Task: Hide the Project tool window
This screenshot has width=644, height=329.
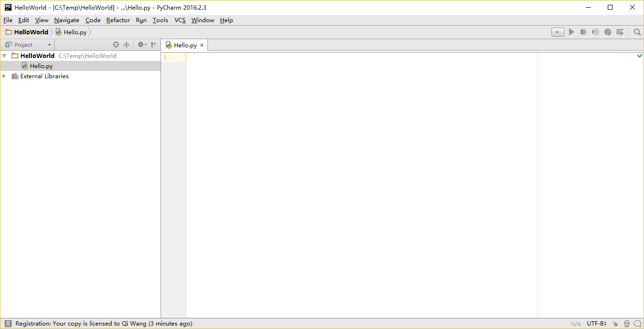Action: click(x=154, y=44)
